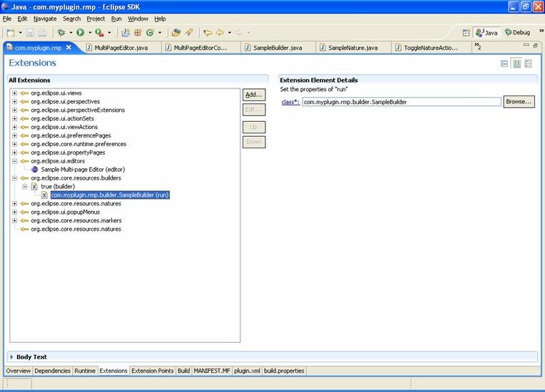Maximize the editor area

click(535, 45)
